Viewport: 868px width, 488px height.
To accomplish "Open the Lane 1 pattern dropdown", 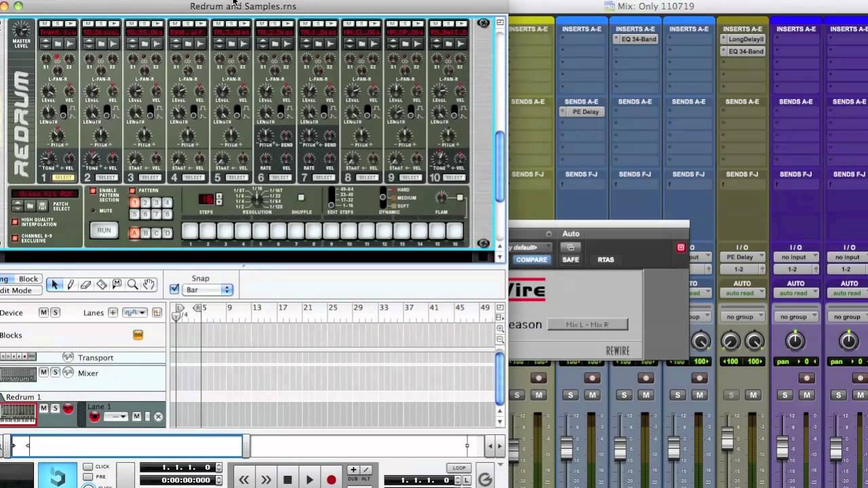I will (115, 416).
